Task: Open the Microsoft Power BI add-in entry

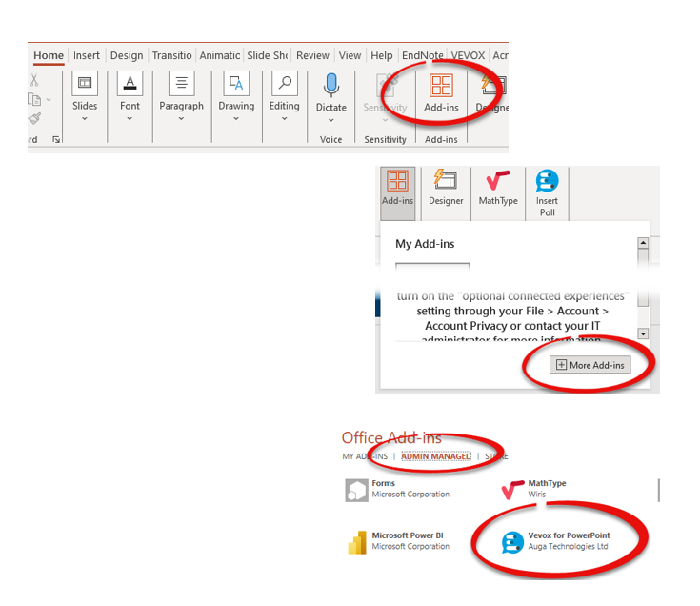Action: pos(399,541)
